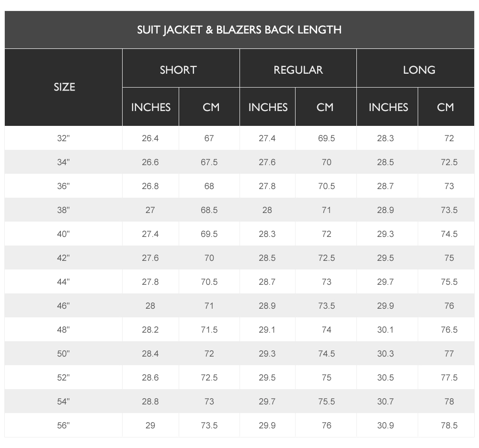Click the 28.9 long inches value for 38"
Viewport: 479px width, 448px height.
click(x=385, y=210)
